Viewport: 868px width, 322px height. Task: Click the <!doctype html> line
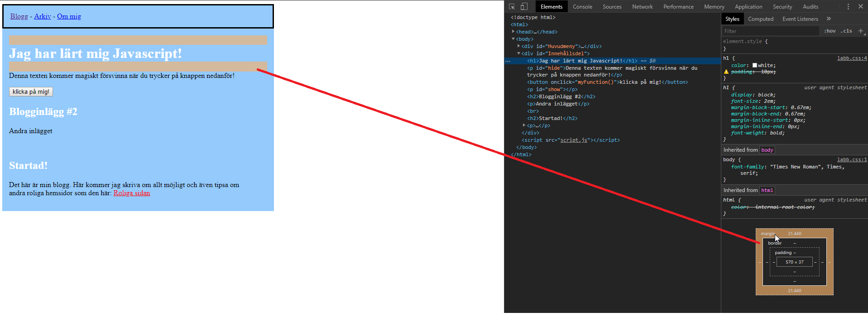[x=533, y=17]
